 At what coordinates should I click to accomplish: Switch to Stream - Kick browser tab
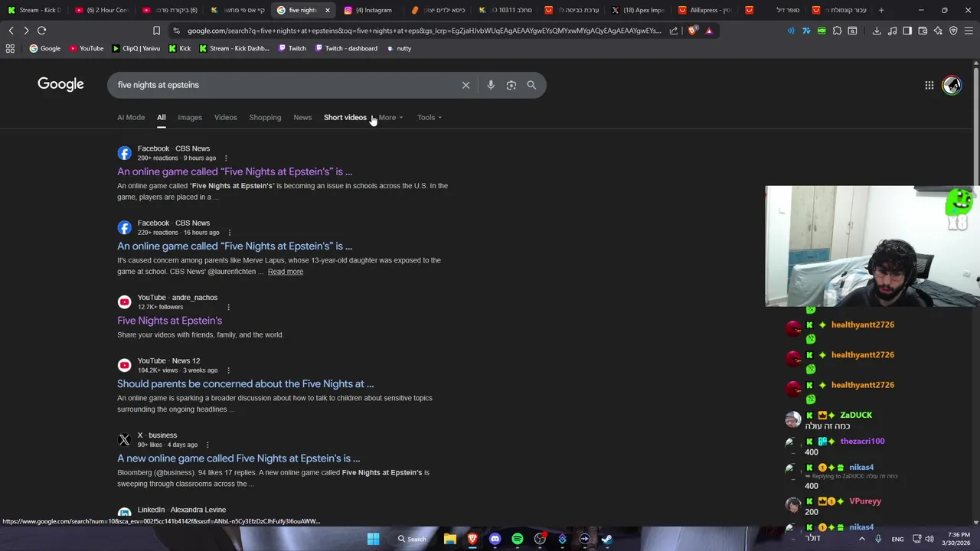(x=34, y=10)
